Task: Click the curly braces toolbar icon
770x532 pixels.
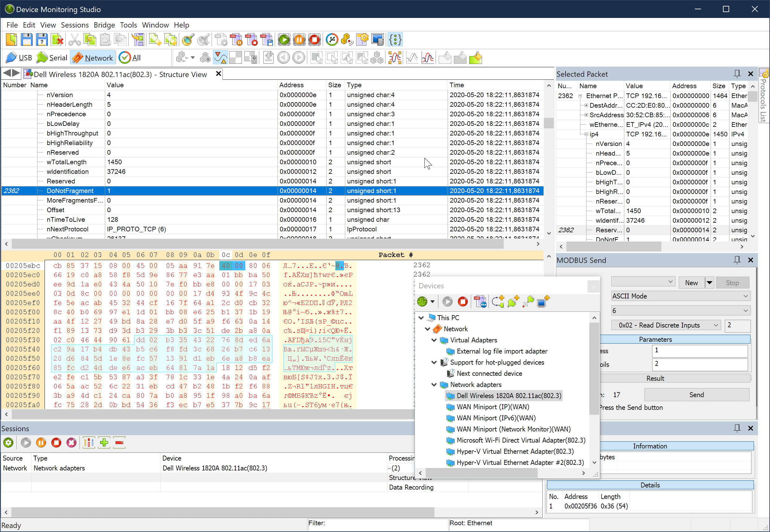Action: 395,40
